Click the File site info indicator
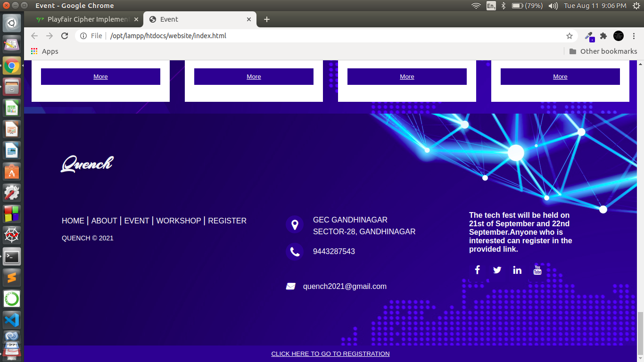The height and width of the screenshot is (362, 644). pos(91,36)
